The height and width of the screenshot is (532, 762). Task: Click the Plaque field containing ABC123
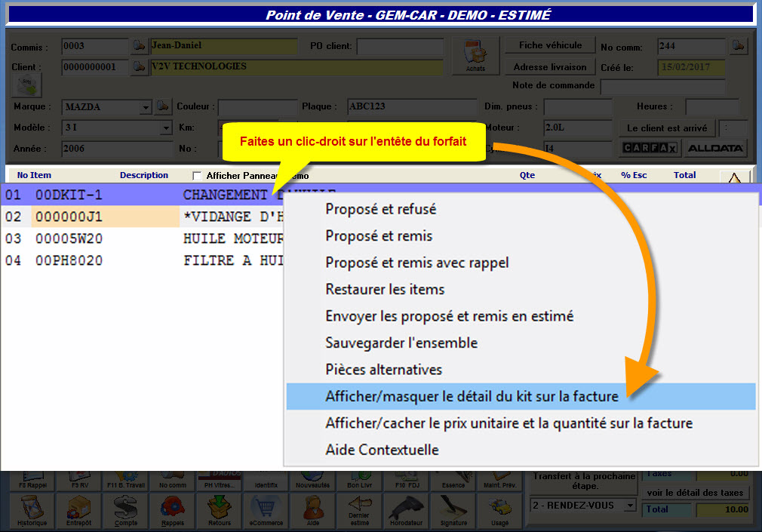[412, 106]
